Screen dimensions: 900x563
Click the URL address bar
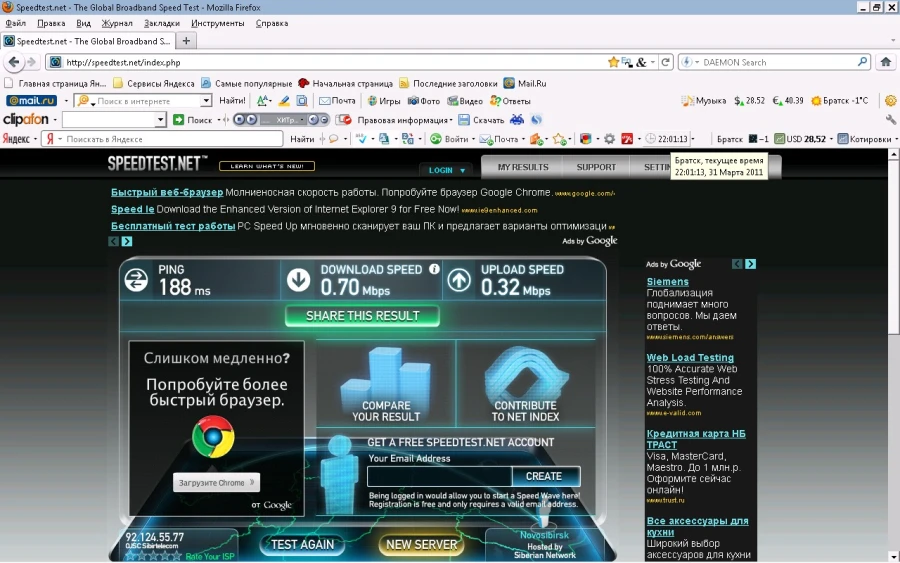(x=335, y=62)
